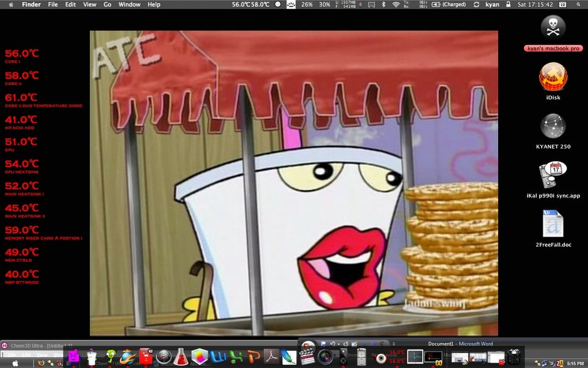Launch Microsoft Word from the dock
This screenshot has height=368, width=588.
[x=218, y=357]
